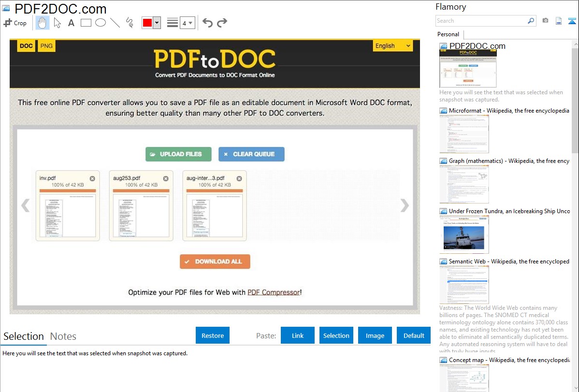Click the DOWNLOAD ALL button
This screenshot has height=392, width=579.
click(x=215, y=261)
